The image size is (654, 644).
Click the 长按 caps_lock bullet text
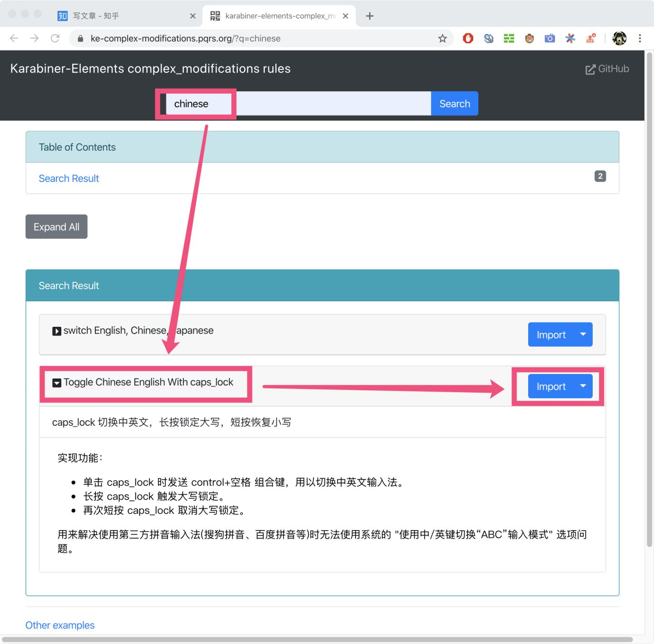(x=156, y=496)
